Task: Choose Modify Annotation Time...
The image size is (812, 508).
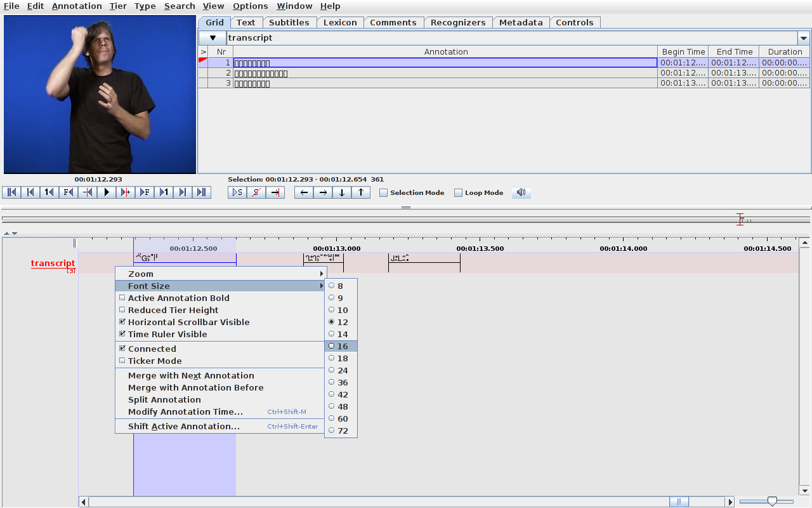Action: (219, 412)
